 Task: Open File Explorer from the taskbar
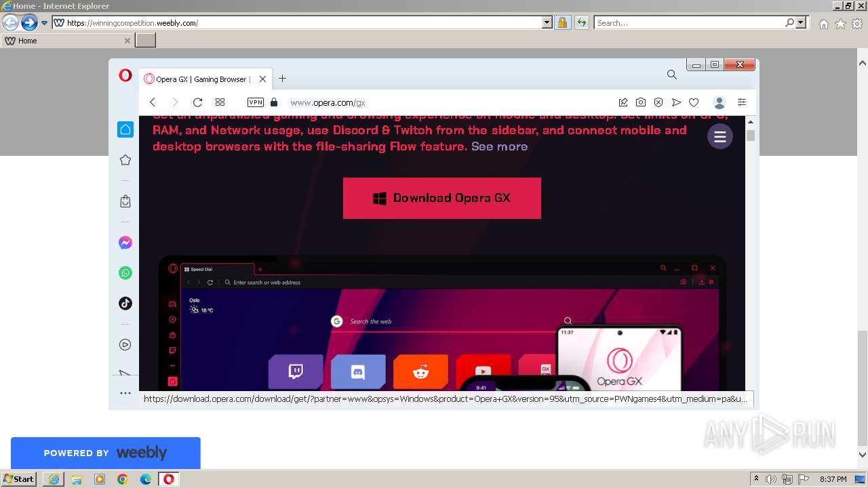pyautogui.click(x=77, y=479)
